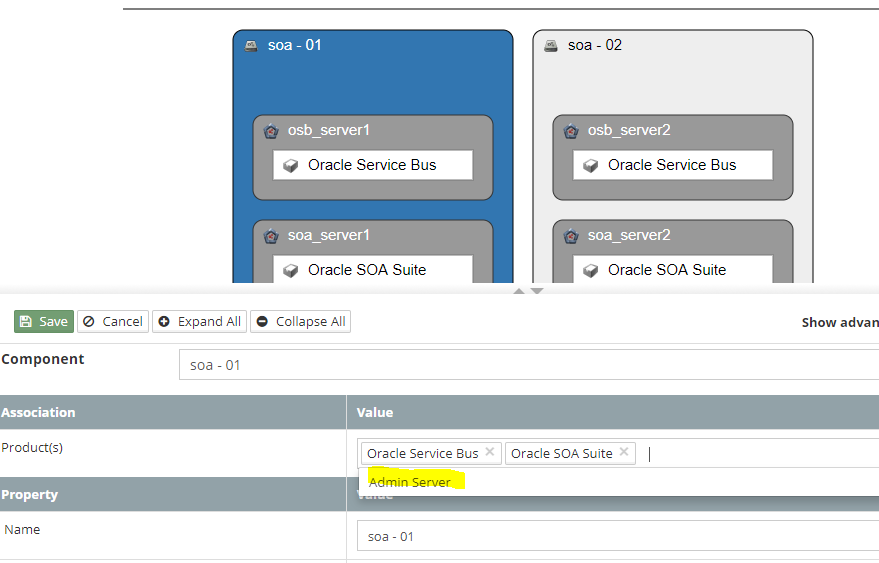Click the down arrow on the panel splitter
This screenshot has height=563, width=879.
tap(537, 291)
